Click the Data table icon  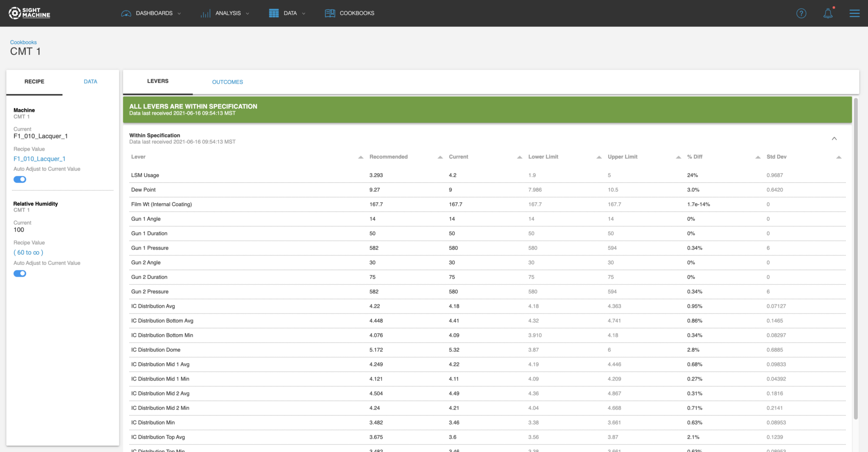pyautogui.click(x=274, y=13)
